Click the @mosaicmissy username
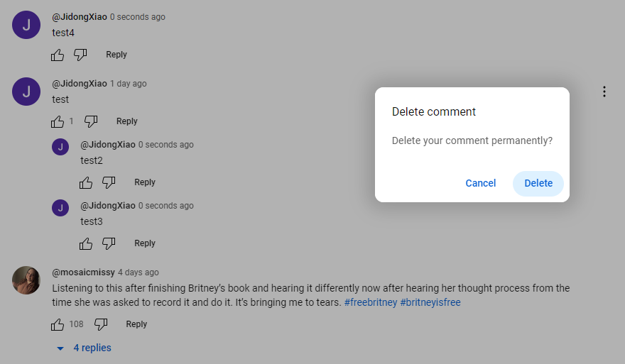Viewport: 625px width, 364px height. tap(83, 272)
